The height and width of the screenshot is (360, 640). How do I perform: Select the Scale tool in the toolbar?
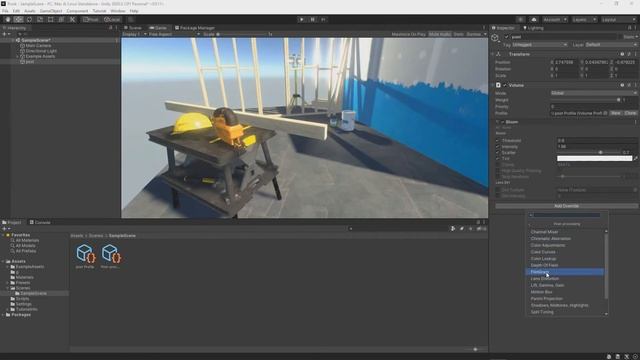pyautogui.click(x=40, y=19)
